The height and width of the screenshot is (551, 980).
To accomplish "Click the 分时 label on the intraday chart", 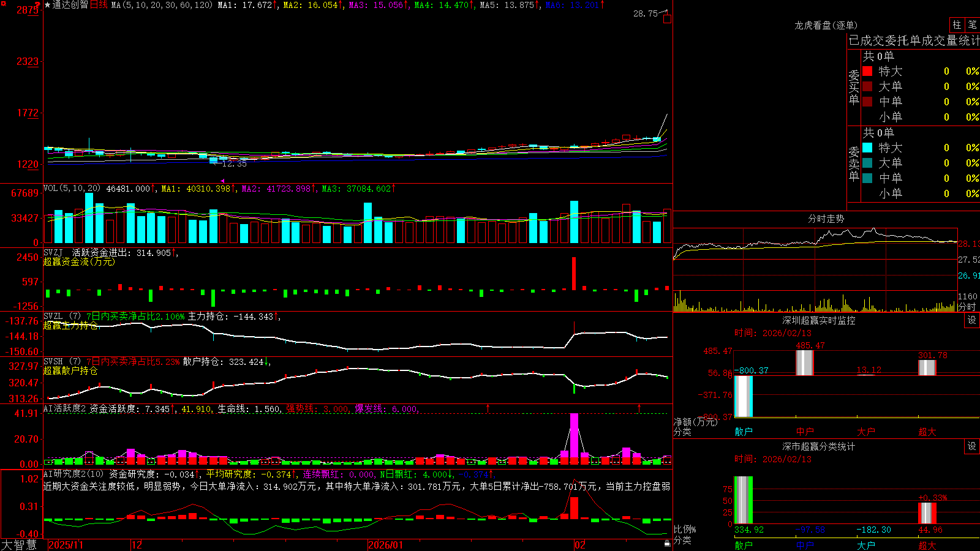I will pos(967,307).
